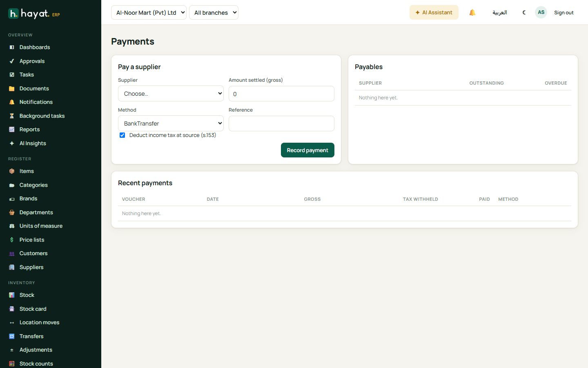Open Stock counts in sidebar
588x368 pixels.
pyautogui.click(x=36, y=364)
